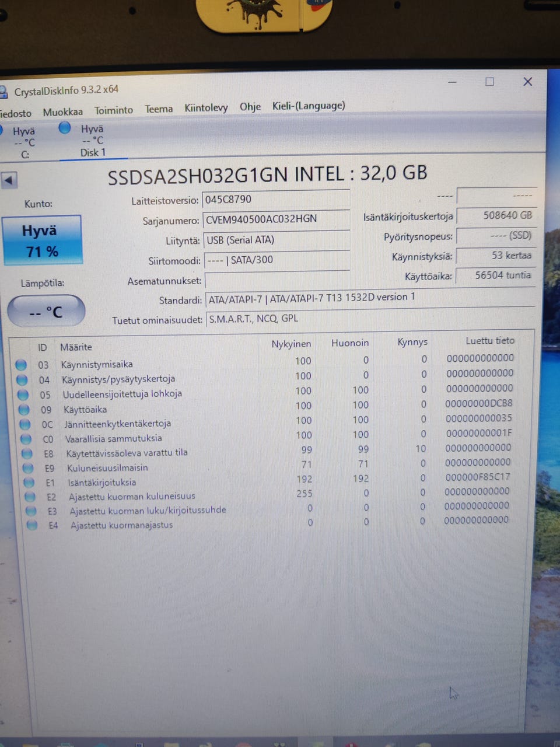
Task: Open the Teema menu
Action: tap(159, 109)
